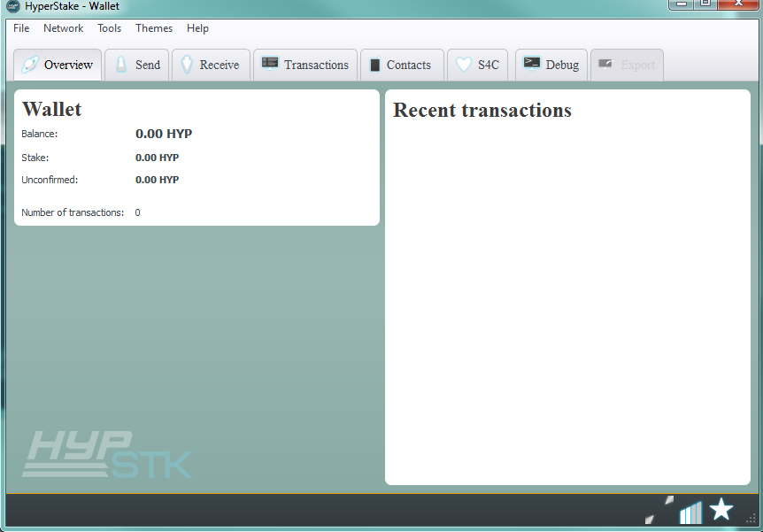Open the Receive tab

(211, 65)
